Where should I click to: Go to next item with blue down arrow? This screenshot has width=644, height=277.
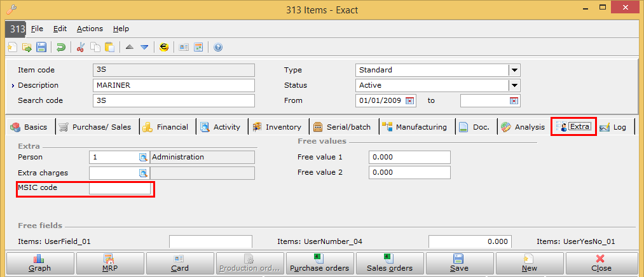coord(144,47)
